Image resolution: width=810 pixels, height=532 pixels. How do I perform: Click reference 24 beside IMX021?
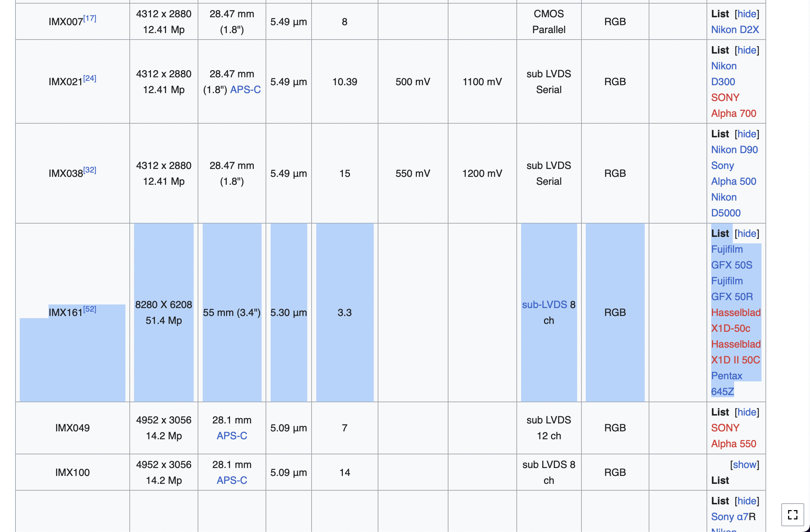pyautogui.click(x=90, y=78)
